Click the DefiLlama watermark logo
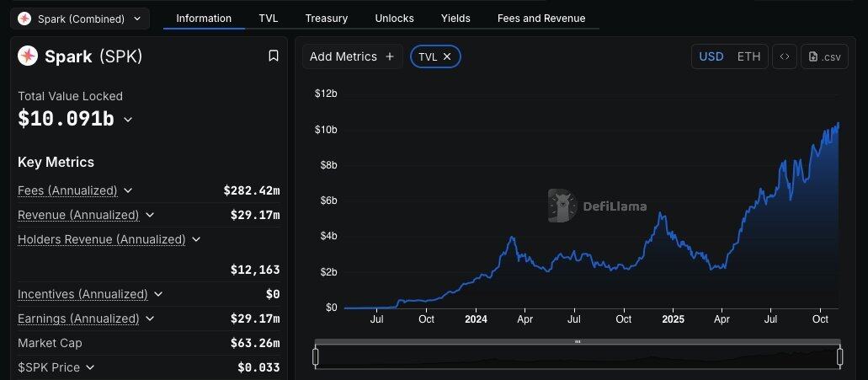The image size is (868, 380). (560, 205)
